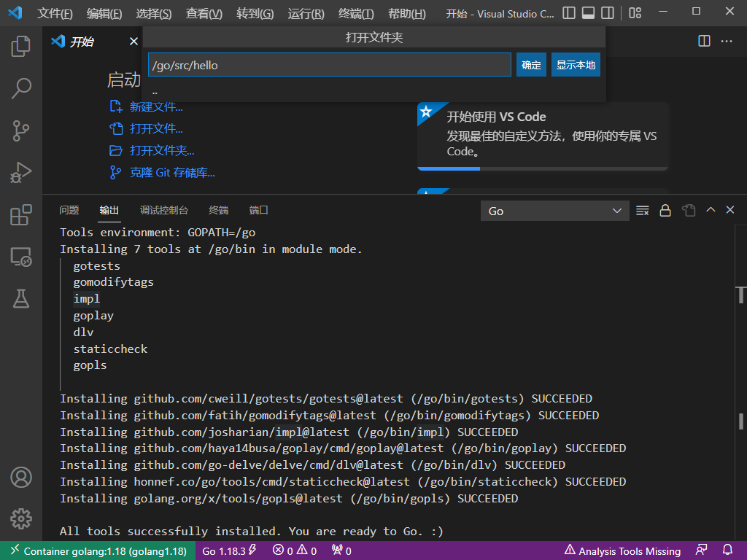Toggle output auto-scroll lock
Image resolution: width=747 pixels, height=560 pixels.
point(665,211)
